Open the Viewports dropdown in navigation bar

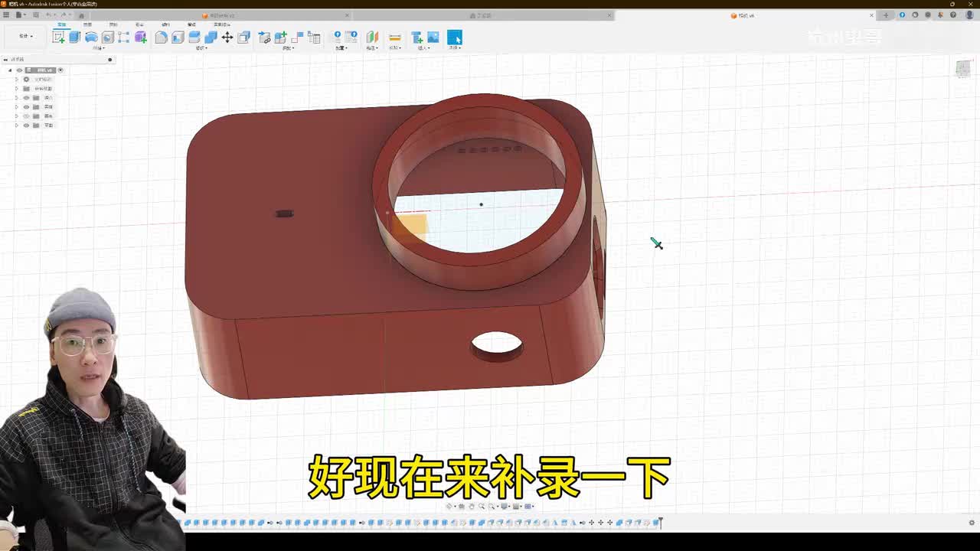pyautogui.click(x=529, y=506)
